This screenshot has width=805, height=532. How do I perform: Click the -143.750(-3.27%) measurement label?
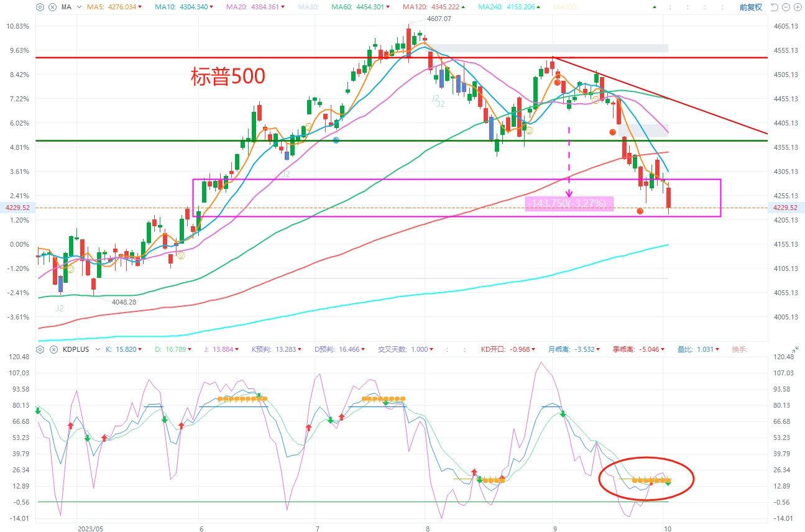[569, 203]
